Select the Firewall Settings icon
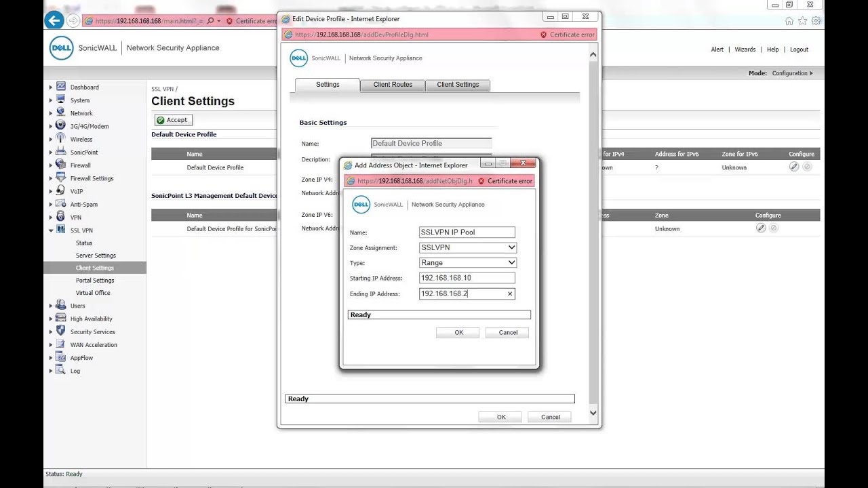 [61, 178]
